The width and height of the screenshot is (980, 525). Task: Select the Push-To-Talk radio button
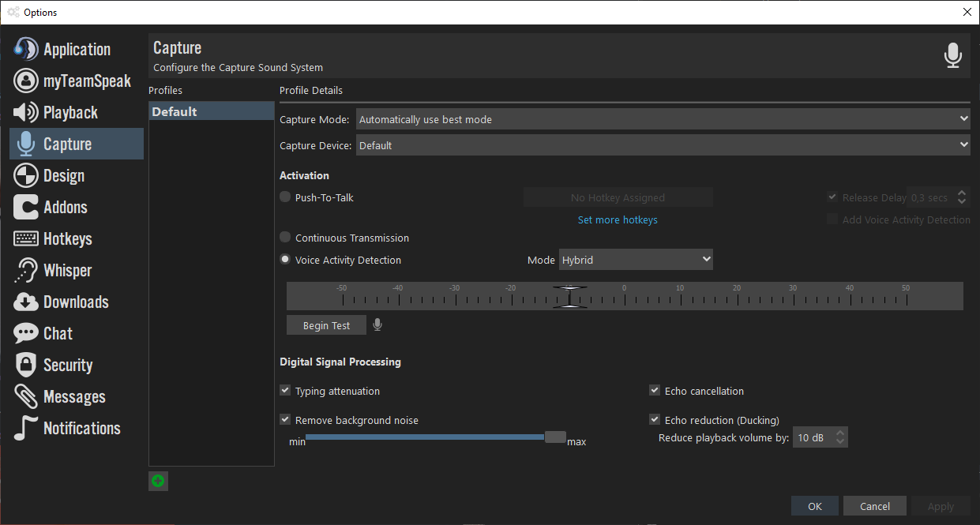285,197
